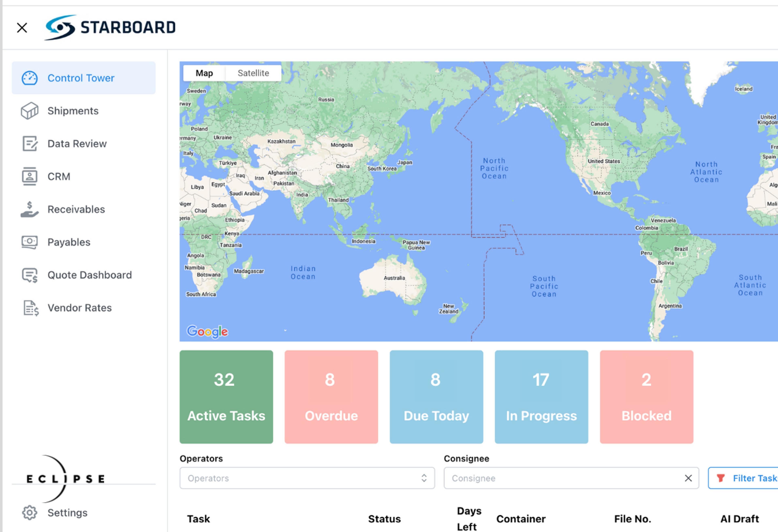
Task: Open Quote Dashboard via its chat-dollar icon
Action: [x=29, y=275]
